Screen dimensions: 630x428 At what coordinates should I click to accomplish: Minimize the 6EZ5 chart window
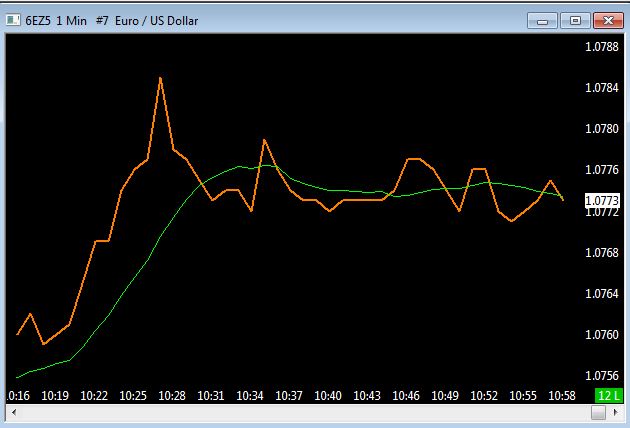point(542,20)
